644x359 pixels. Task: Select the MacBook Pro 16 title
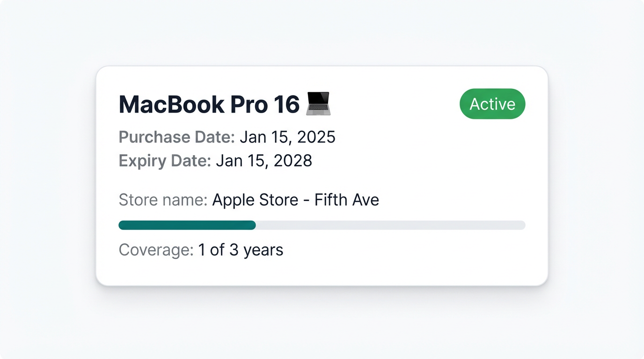209,104
